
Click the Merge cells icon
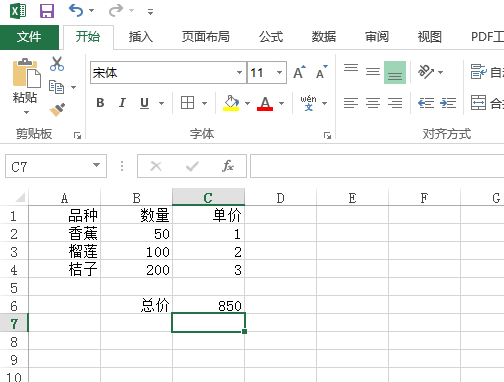pos(478,103)
